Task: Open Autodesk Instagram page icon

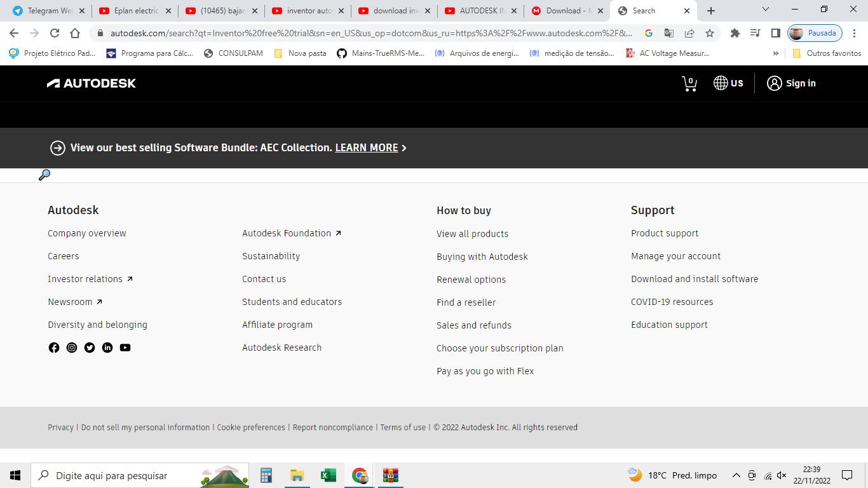Action: (72, 348)
